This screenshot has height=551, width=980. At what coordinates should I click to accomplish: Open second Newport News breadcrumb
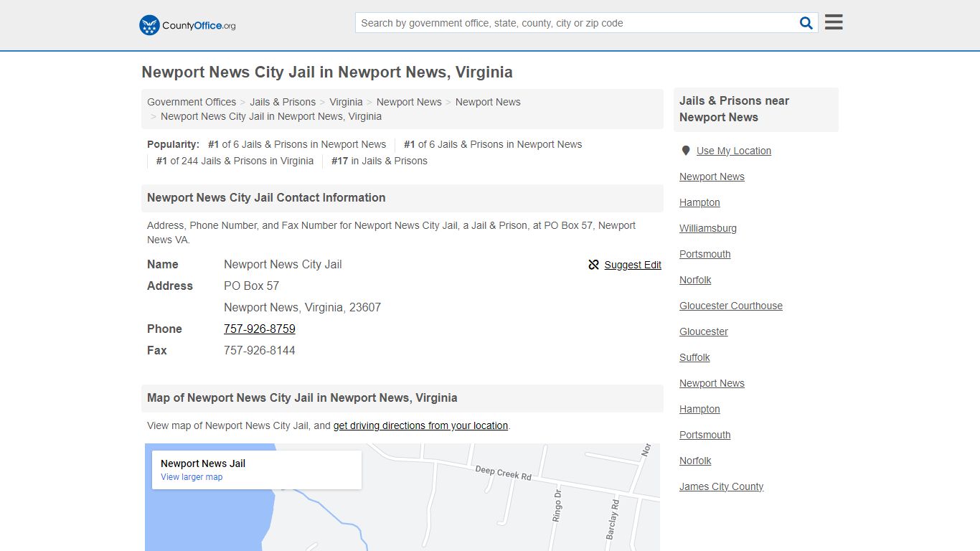click(488, 102)
